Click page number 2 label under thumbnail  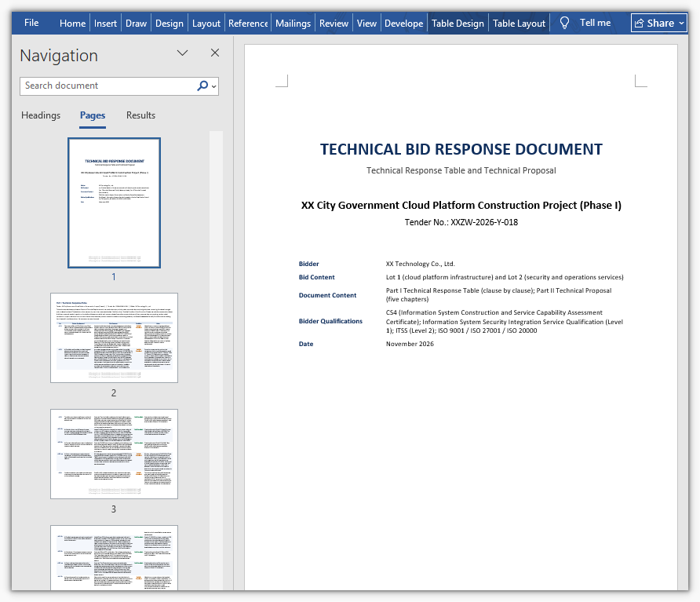pyautogui.click(x=114, y=393)
